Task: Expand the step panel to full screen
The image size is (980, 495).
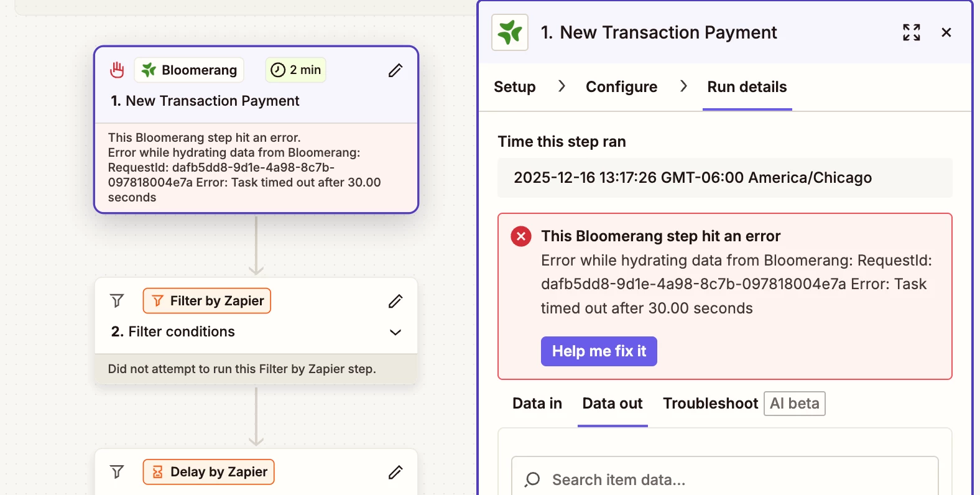Action: pos(912,32)
